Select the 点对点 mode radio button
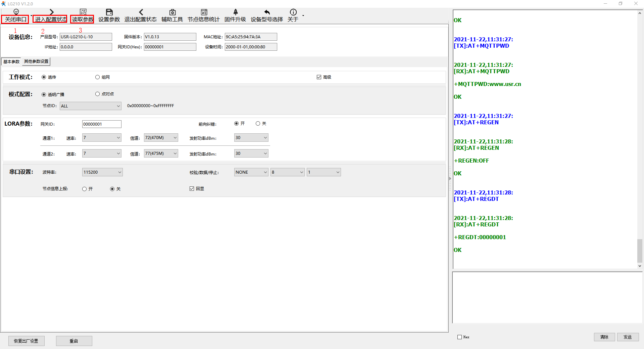 point(98,94)
